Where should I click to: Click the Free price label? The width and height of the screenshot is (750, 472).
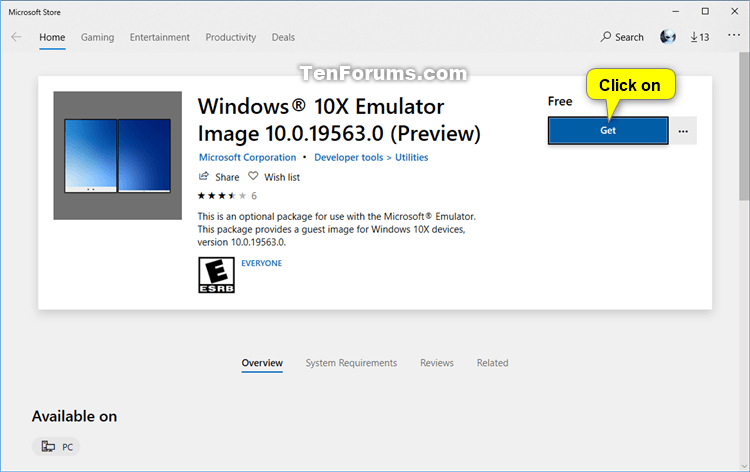[x=560, y=101]
